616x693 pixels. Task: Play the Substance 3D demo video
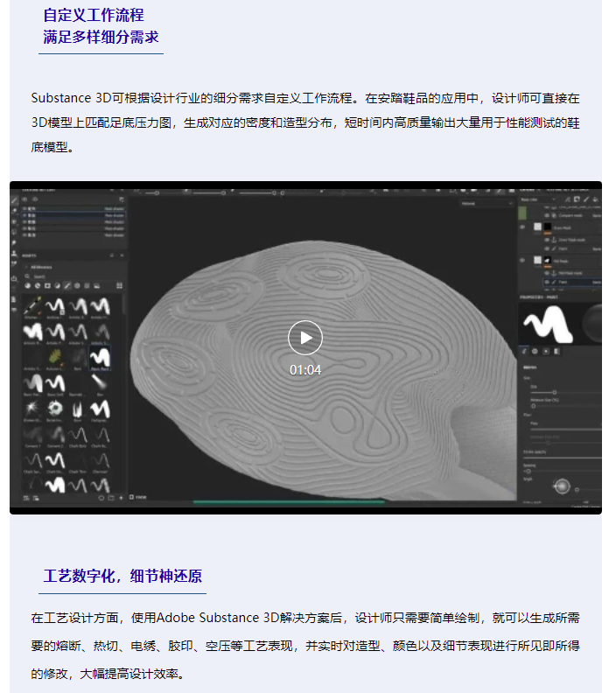coord(304,338)
